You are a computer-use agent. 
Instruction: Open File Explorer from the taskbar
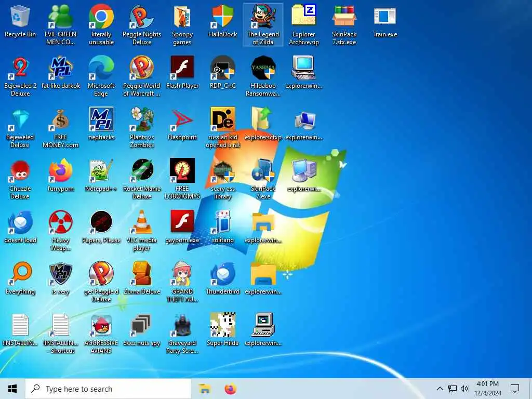[204, 389]
